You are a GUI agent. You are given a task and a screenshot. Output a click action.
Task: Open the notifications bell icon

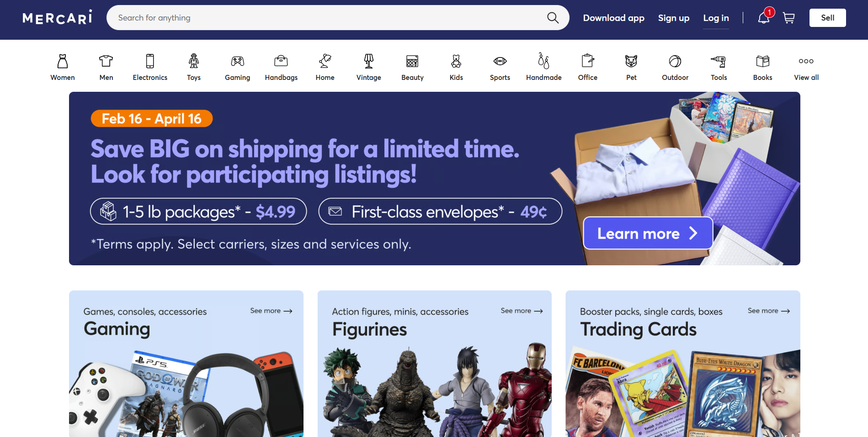click(763, 18)
